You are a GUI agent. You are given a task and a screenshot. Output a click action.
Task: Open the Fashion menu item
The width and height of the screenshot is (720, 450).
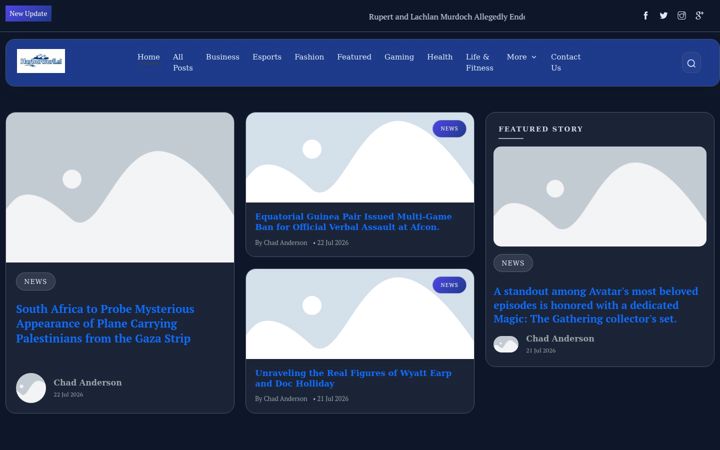[309, 57]
